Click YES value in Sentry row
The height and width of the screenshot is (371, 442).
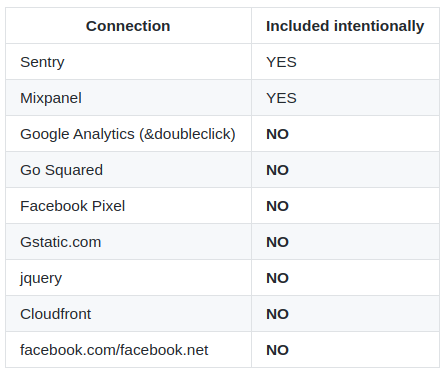tap(281, 62)
